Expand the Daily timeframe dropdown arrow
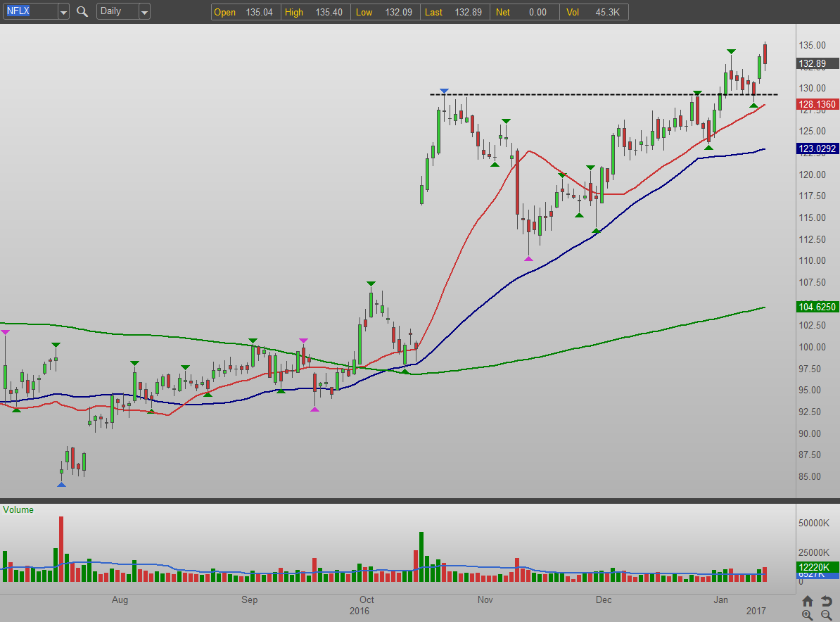 [x=144, y=12]
